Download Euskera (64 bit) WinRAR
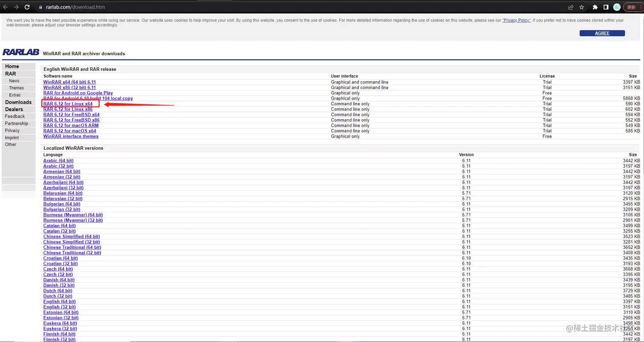Viewport: 644px width, 342px height. point(60,323)
